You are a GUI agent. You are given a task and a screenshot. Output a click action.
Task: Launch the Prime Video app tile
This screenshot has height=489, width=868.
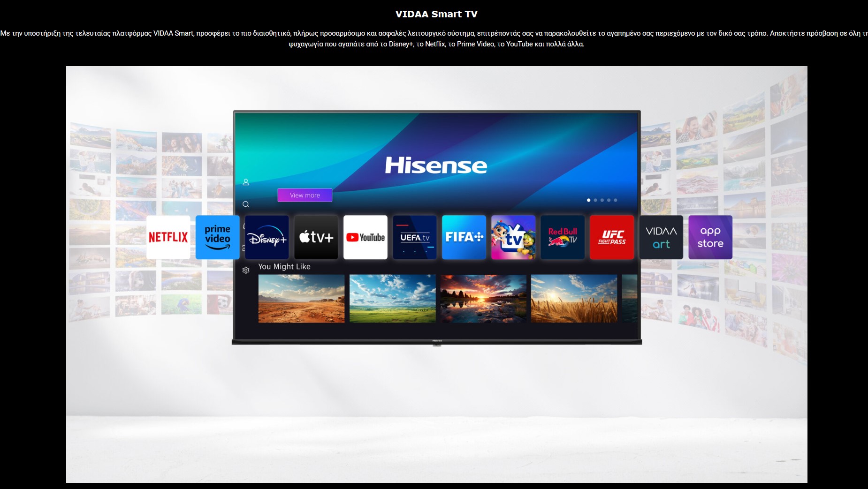coord(218,237)
